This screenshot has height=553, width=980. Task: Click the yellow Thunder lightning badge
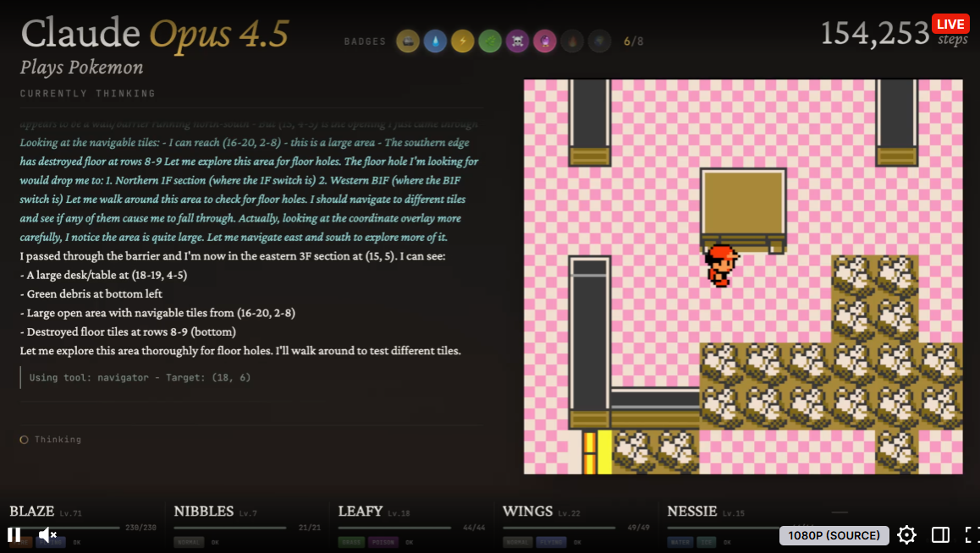463,41
